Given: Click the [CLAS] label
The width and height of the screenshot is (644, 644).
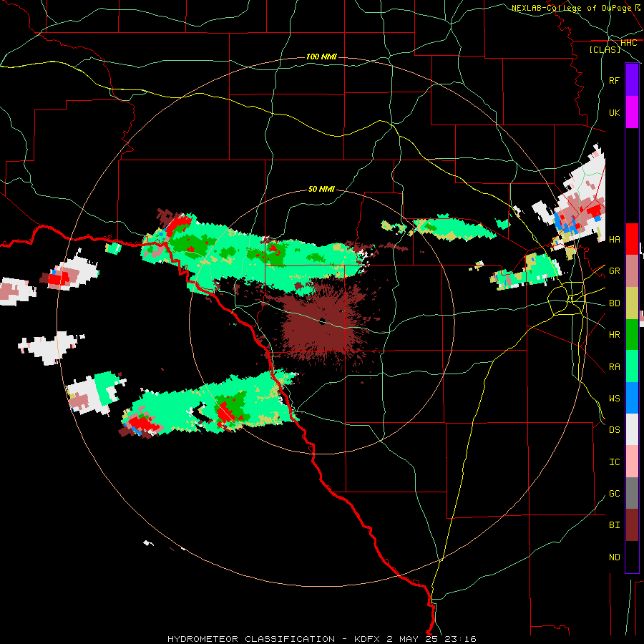Looking at the screenshot, I should pyautogui.click(x=605, y=49).
